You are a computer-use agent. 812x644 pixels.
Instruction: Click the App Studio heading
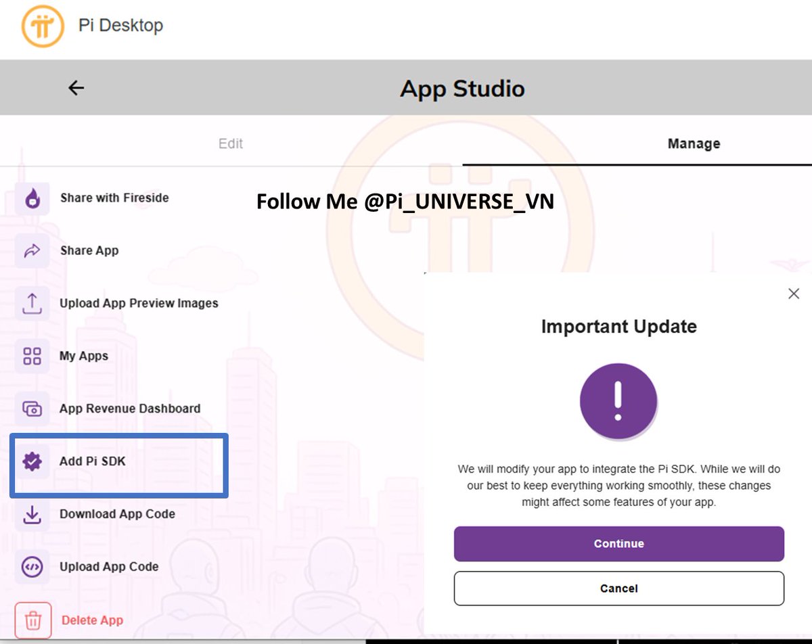click(x=463, y=89)
